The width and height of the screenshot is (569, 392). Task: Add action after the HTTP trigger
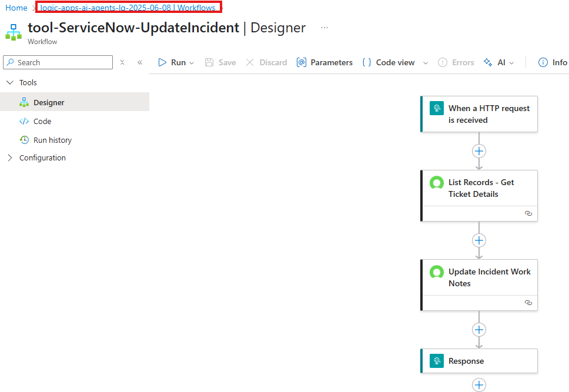[x=479, y=151]
